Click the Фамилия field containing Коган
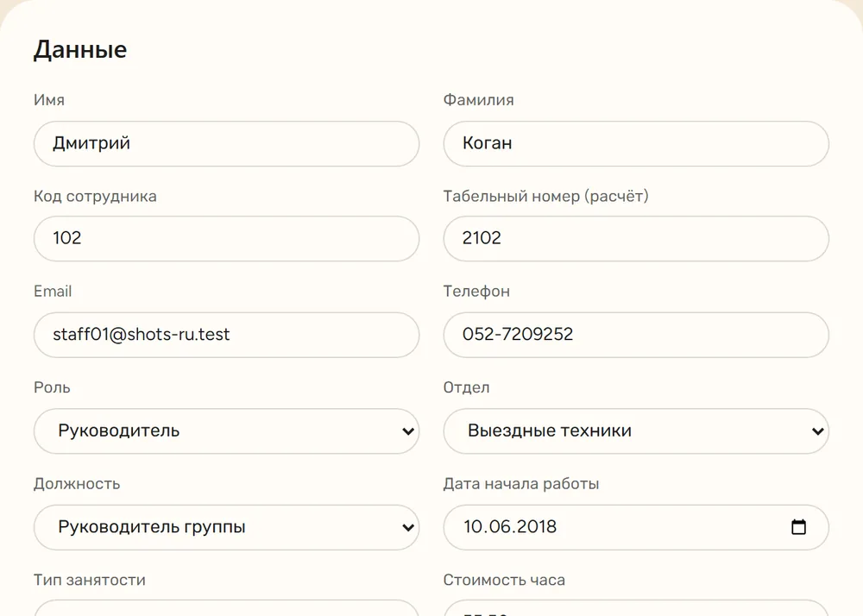 click(x=636, y=143)
